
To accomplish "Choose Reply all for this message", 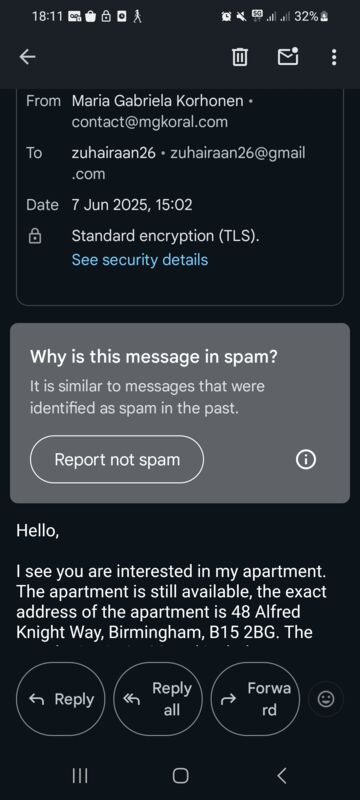I will (158, 699).
